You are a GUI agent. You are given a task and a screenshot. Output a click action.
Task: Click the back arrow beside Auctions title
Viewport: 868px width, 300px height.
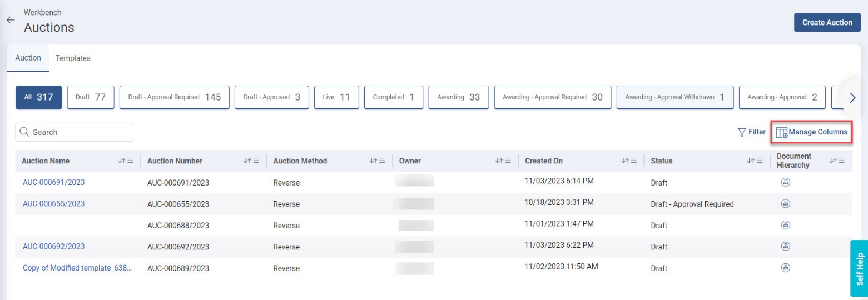click(x=9, y=20)
